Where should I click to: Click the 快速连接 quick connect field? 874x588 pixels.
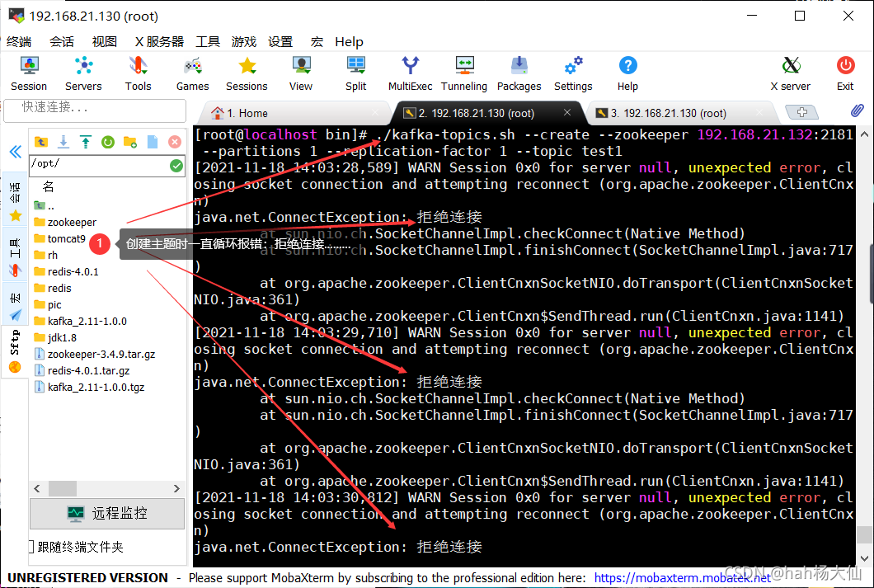click(x=95, y=110)
